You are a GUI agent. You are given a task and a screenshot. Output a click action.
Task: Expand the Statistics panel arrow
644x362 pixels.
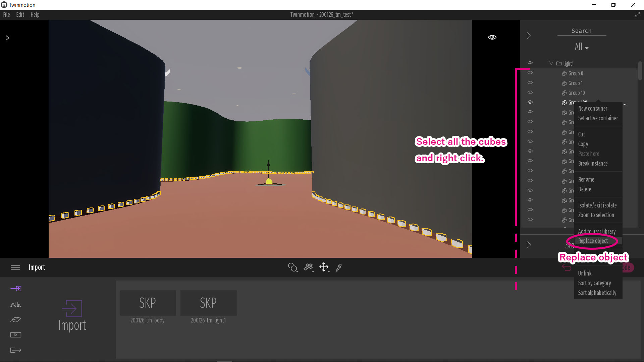tap(529, 245)
